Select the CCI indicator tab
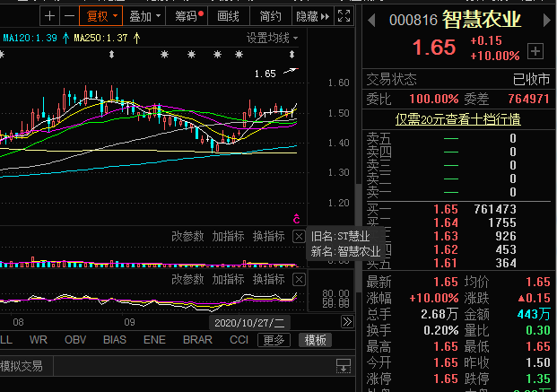The width and height of the screenshot is (557, 392). [239, 340]
